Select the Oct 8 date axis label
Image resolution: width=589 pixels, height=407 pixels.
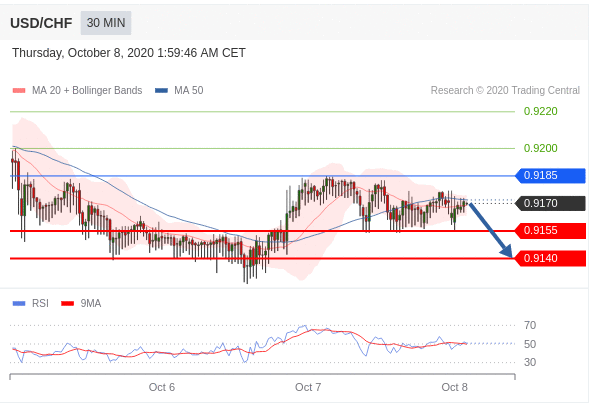coord(455,387)
